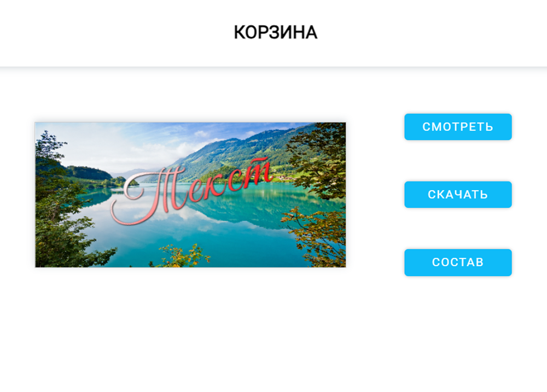Download the picture via СКАЧАТЬ
Screen dimensions: 547x392
[x=458, y=194]
